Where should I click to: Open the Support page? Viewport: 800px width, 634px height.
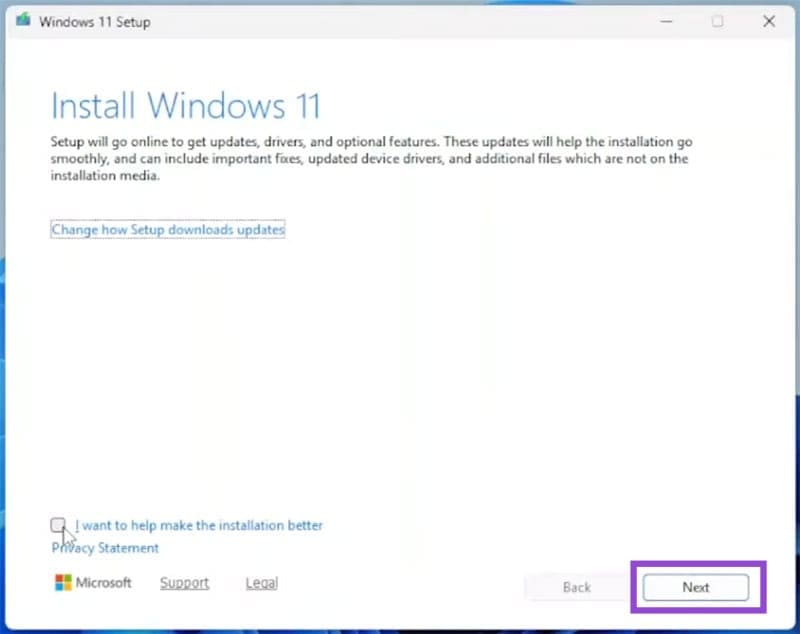(x=184, y=582)
